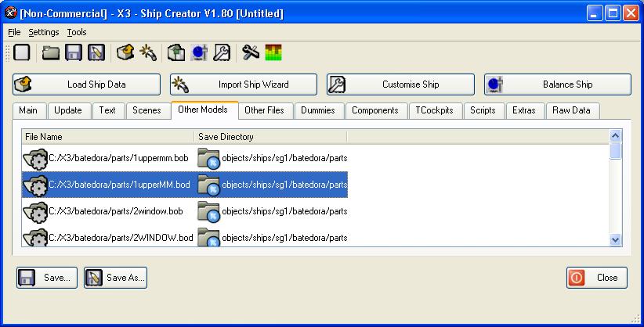The image size is (644, 327).
Task: Click the Save As... button at bottom
Action: [x=115, y=278]
